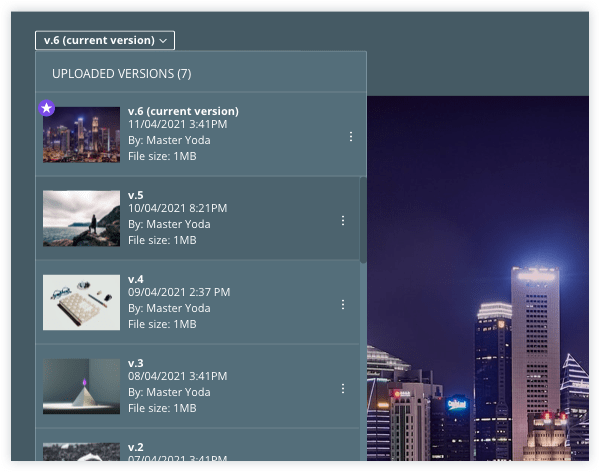Open the three-dot menu for v.3
The width and height of the screenshot is (600, 472).
point(343,389)
